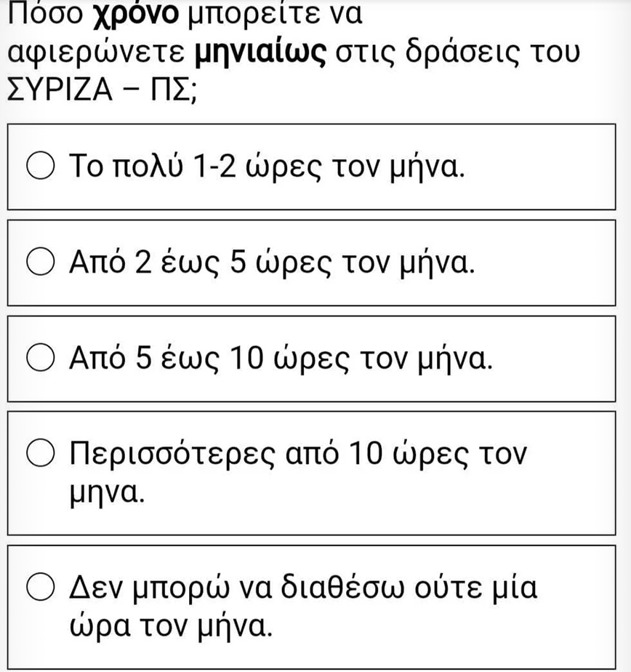Viewport: 631px width, 672px height.
Task: Pick the 'Από 5 έως 10 ώρες' radio button
Action: (x=41, y=358)
